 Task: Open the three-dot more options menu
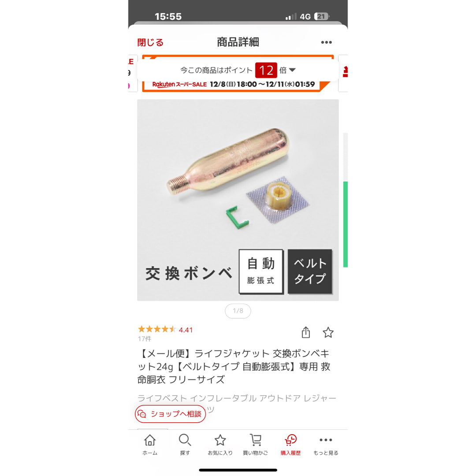pos(326,42)
